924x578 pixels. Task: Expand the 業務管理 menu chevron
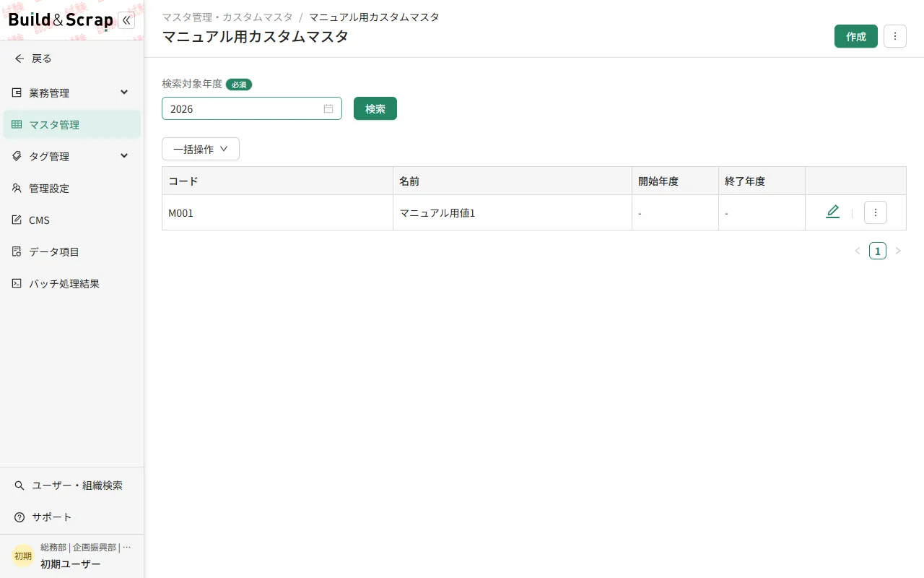click(x=124, y=92)
